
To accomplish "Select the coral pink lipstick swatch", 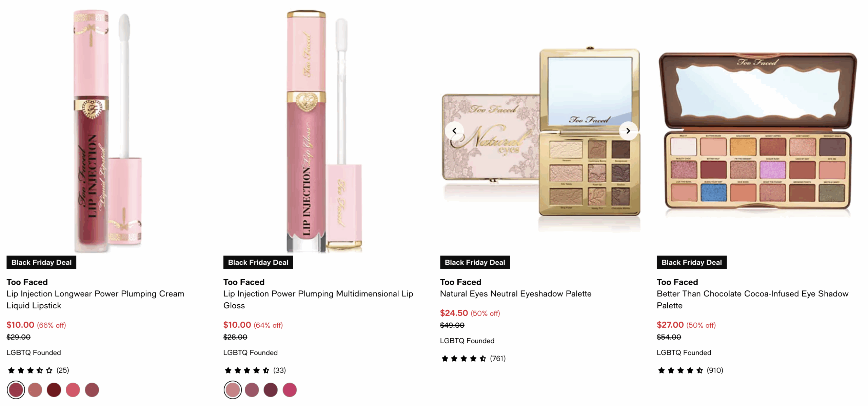I will [73, 389].
